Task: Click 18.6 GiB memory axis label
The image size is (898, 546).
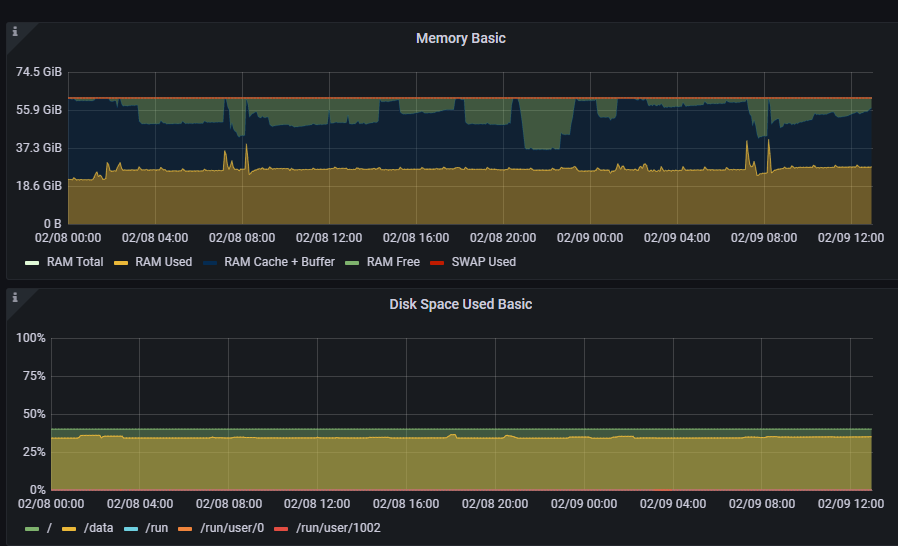Action: pyautogui.click(x=39, y=186)
